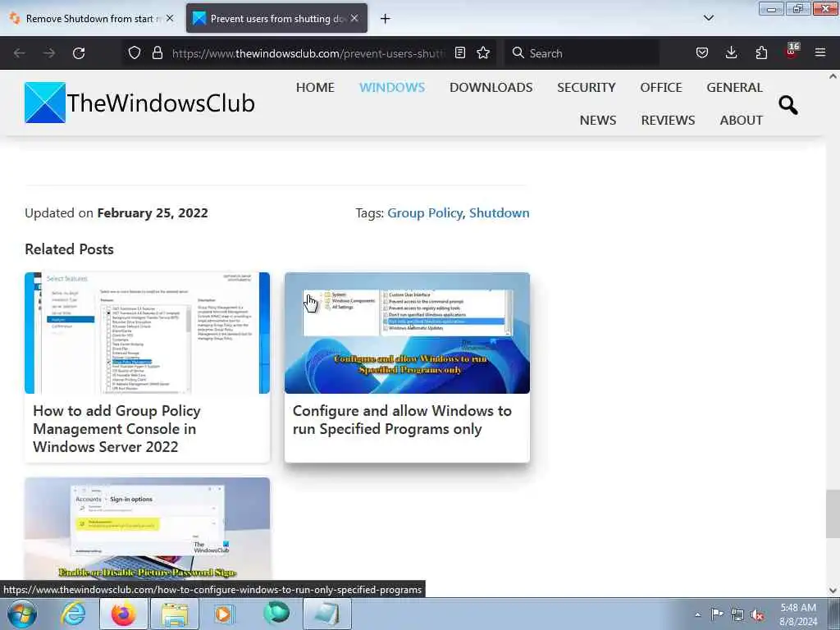Open the list all tabs chevron
Image resolution: width=840 pixels, height=630 pixels.
(x=708, y=18)
